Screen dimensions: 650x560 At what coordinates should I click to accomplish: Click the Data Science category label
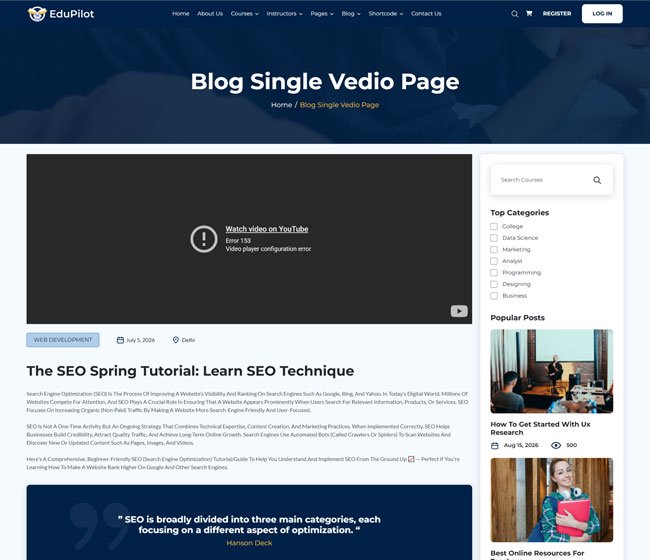(x=520, y=238)
